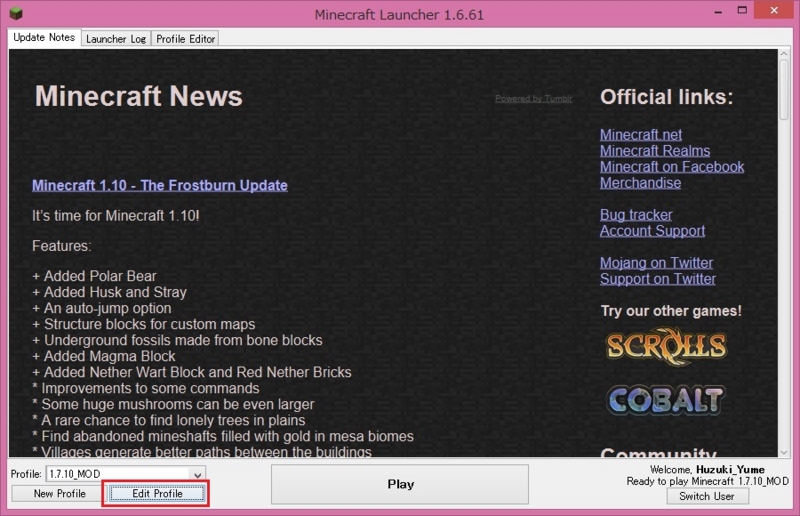Click the Minecraft News heading
The height and width of the screenshot is (516, 800).
[x=139, y=96]
